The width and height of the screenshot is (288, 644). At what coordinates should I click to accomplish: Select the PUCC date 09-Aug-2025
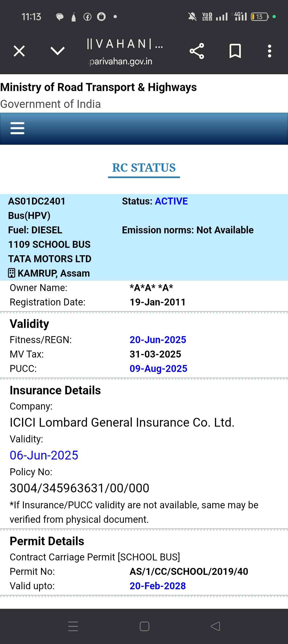tap(158, 368)
